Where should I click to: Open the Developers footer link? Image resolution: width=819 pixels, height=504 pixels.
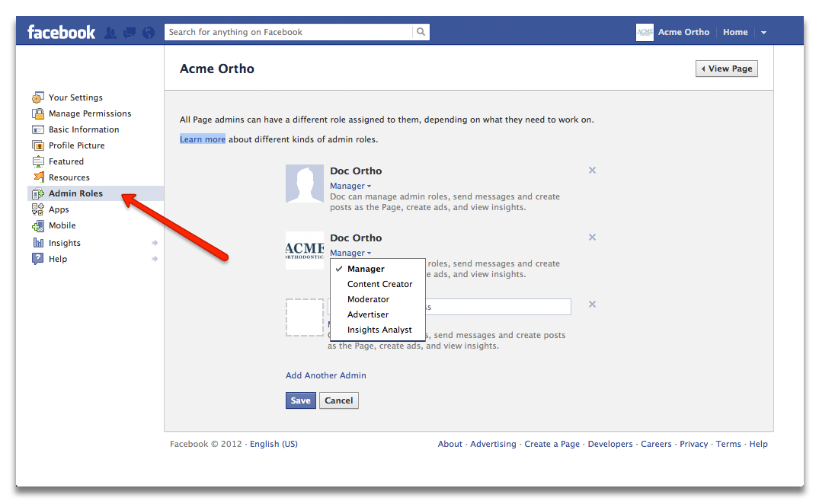pyautogui.click(x=610, y=444)
